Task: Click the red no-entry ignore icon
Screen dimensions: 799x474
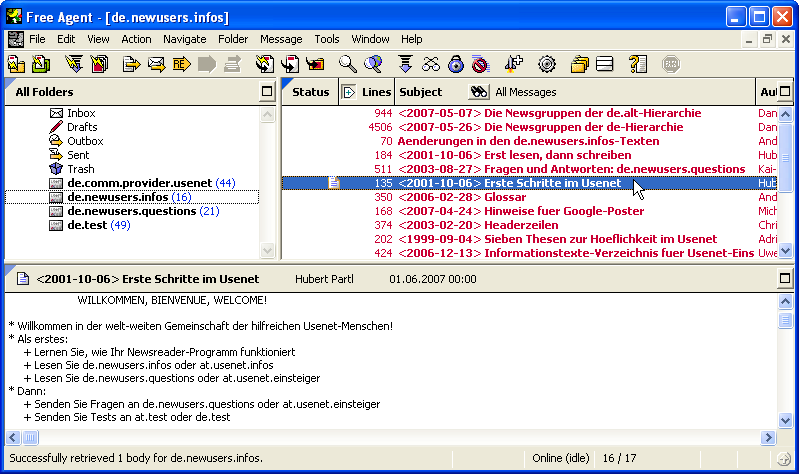Action: [480, 65]
